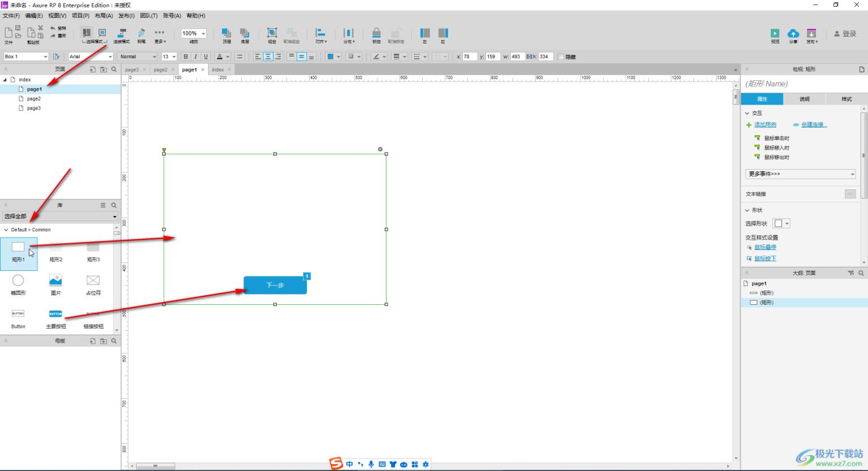Toggle underline formatting
Screen dimensions: 868x471
tap(206, 57)
